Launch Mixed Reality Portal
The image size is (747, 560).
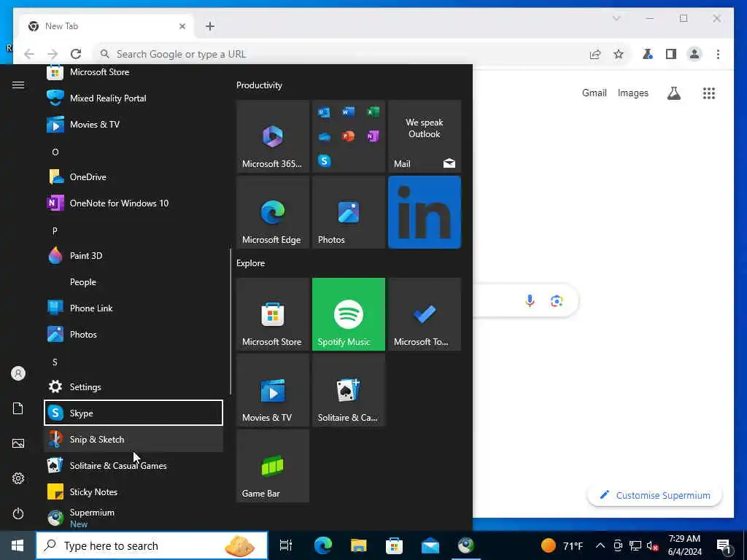coord(133,98)
